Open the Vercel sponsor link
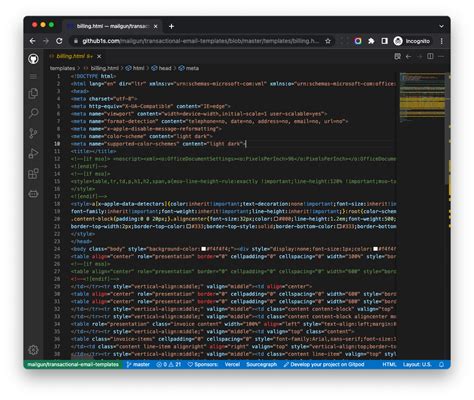 tap(232, 364)
